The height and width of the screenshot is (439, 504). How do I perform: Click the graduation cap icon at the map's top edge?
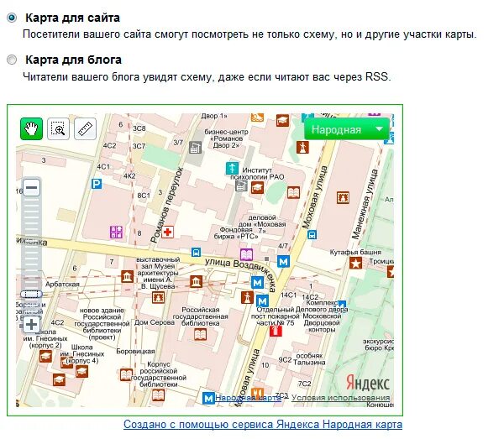(282, 120)
